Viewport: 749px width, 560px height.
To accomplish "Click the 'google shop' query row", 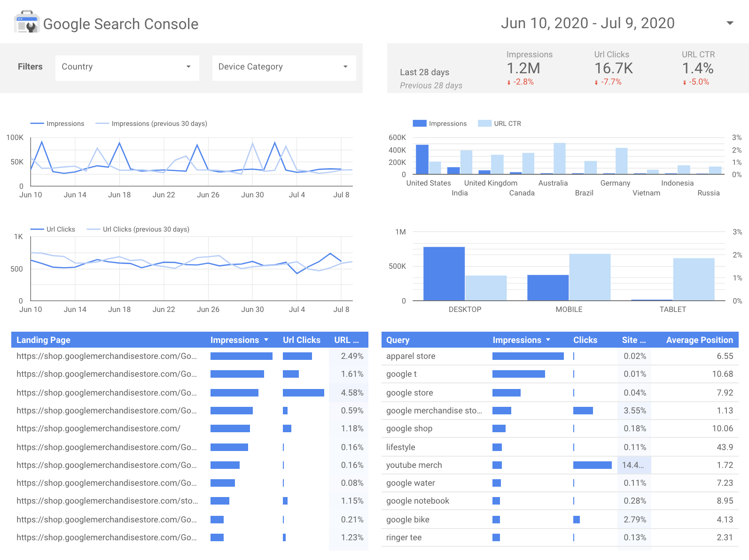I will (x=560, y=428).
